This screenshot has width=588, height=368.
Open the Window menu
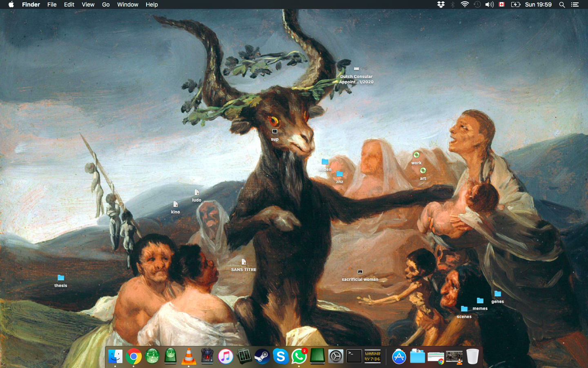point(127,4)
